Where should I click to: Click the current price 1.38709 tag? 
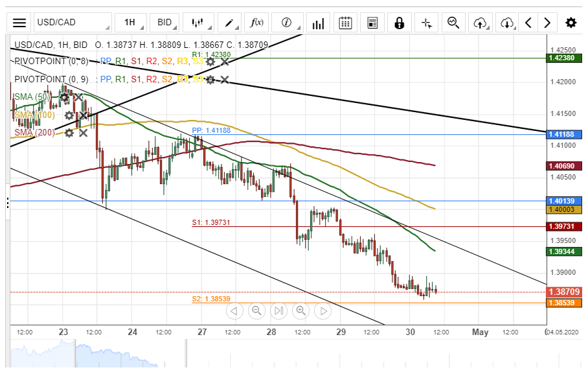[x=564, y=292]
